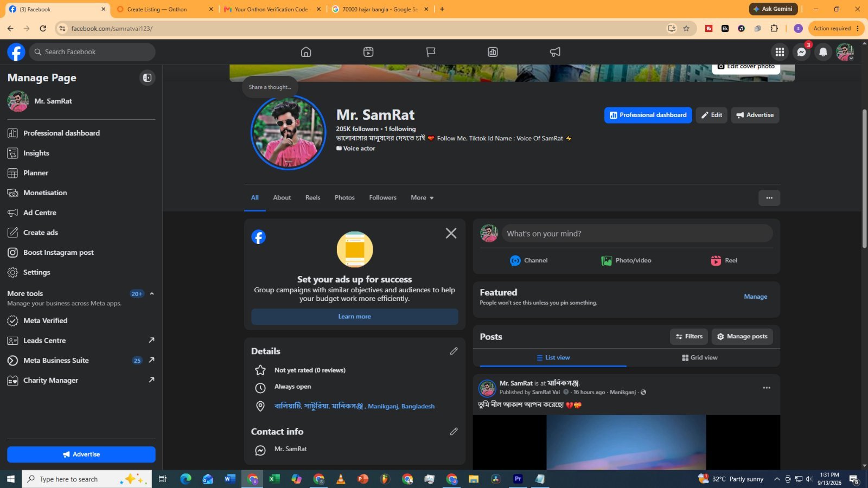
Task: Click the Ask Gemini button
Action: point(773,9)
